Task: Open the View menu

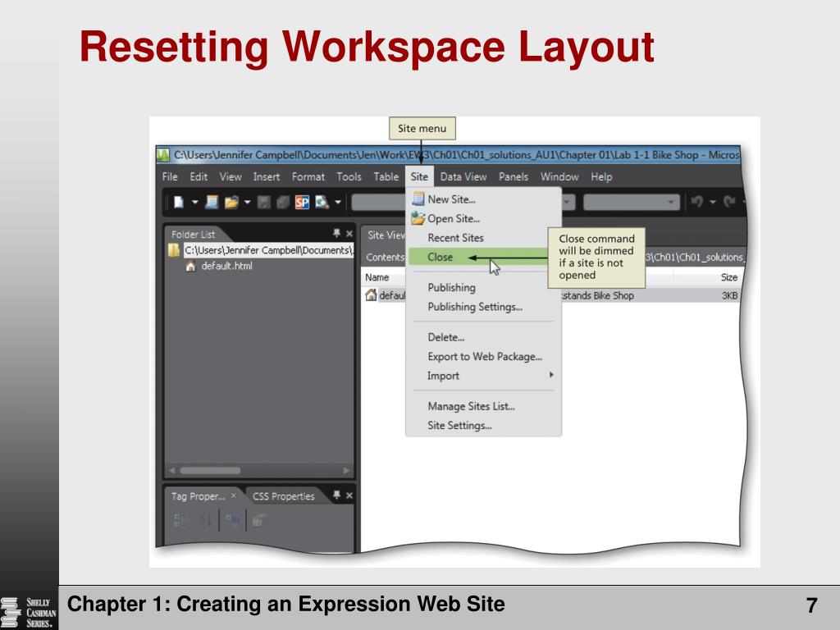Action: coord(231,177)
